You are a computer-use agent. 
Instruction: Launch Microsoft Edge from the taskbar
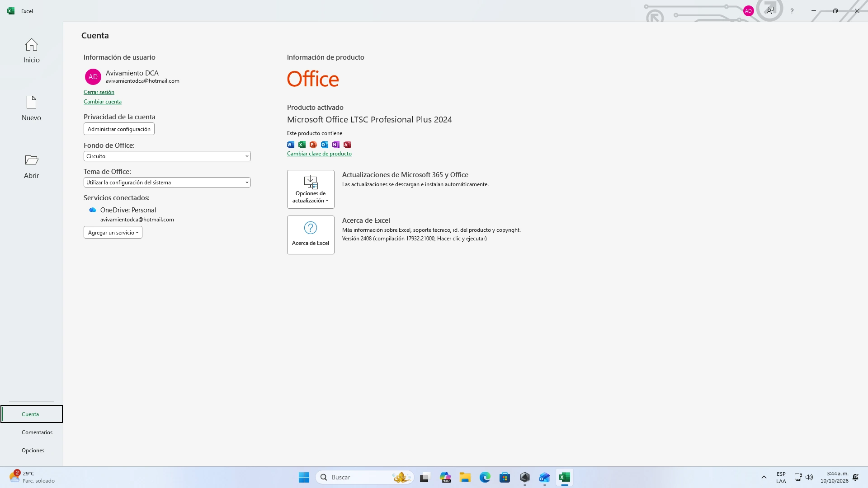[485, 477]
